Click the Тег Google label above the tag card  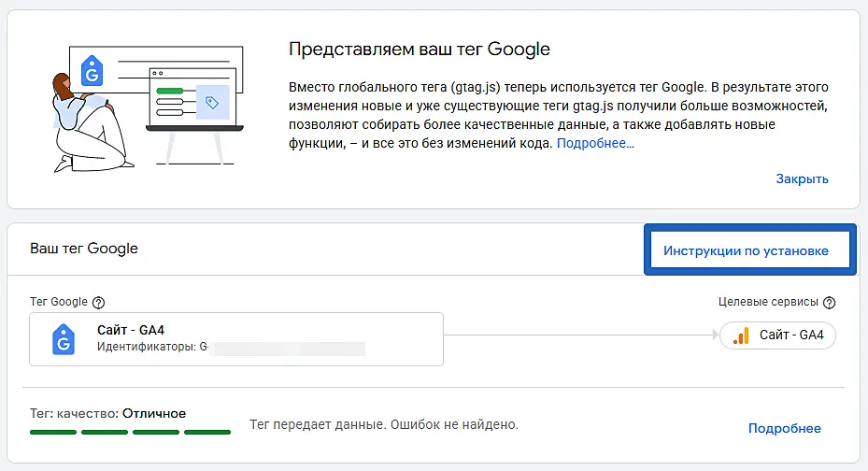(59, 302)
